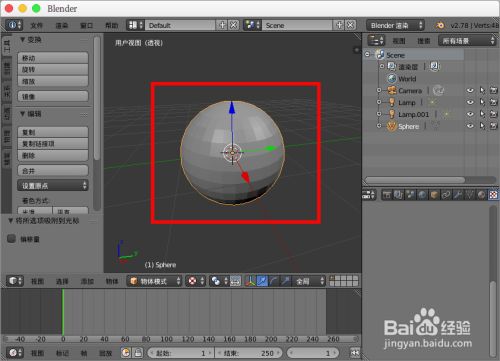Toggle Lamp visibility eye in outliner
The width and height of the screenshot is (500, 361).
tap(470, 102)
